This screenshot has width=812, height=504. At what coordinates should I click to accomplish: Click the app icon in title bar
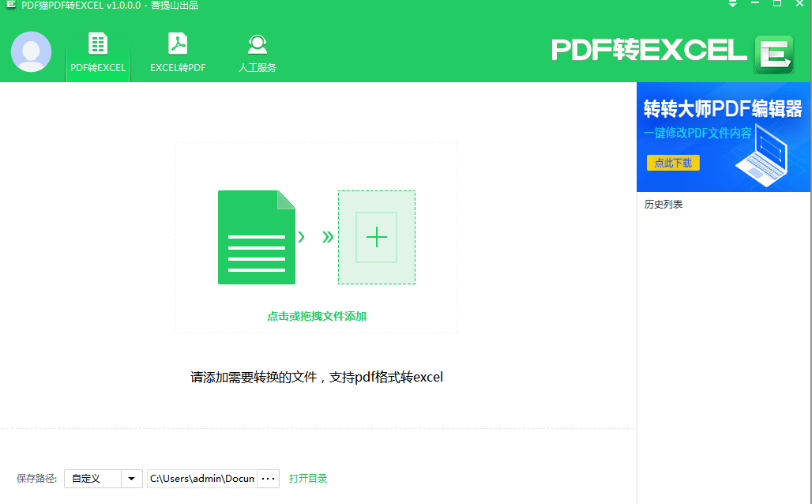tap(10, 6)
